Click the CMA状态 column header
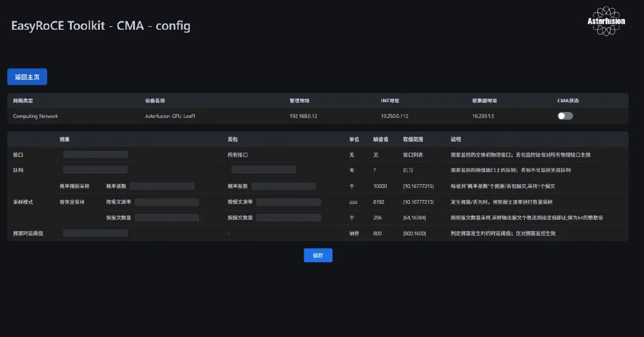Screen dimensions: 644x337 [x=568, y=101]
